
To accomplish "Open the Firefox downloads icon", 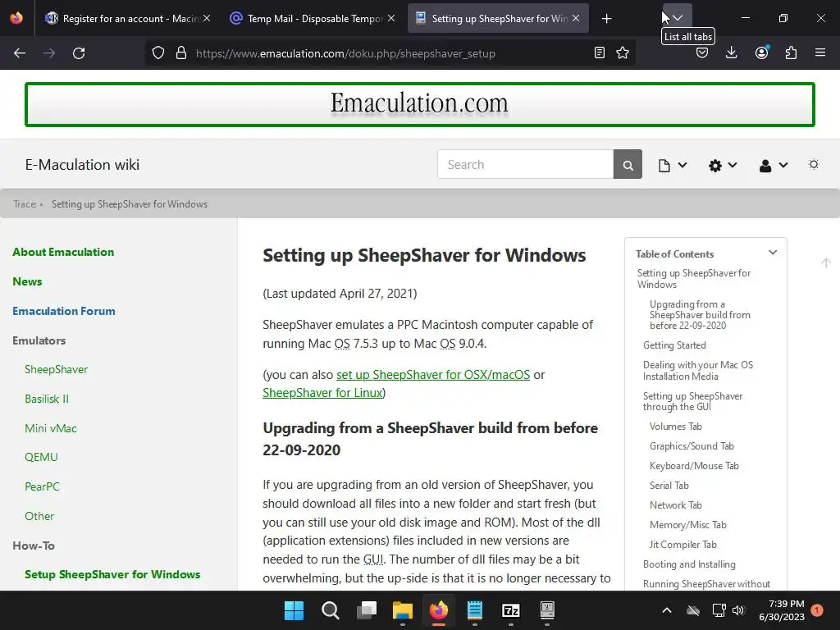I will click(731, 52).
